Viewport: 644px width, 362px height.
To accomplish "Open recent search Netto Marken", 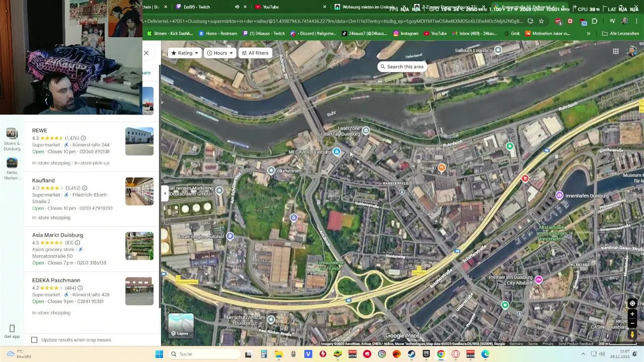I will (12, 169).
